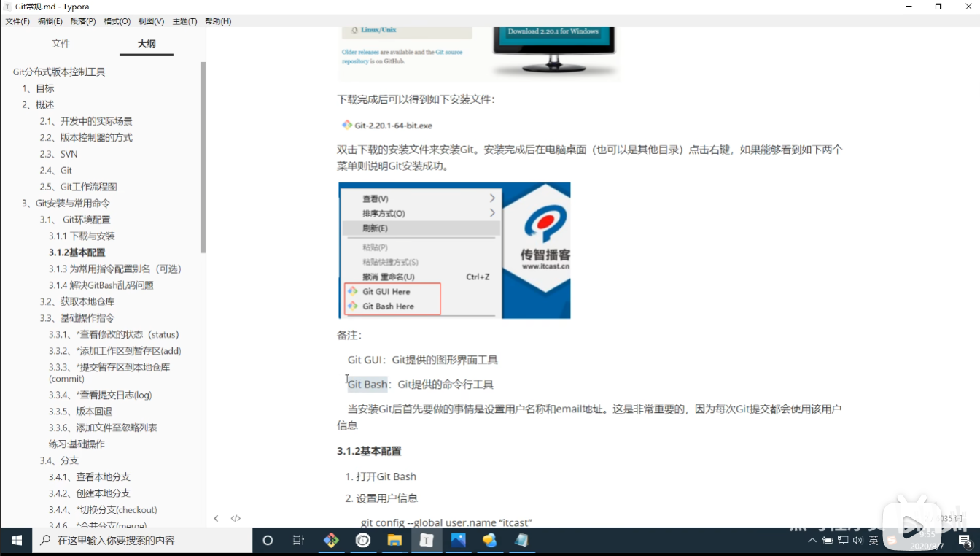
Task: Select outline item 3.4.4 切换分支(checkout)
Action: (103, 510)
